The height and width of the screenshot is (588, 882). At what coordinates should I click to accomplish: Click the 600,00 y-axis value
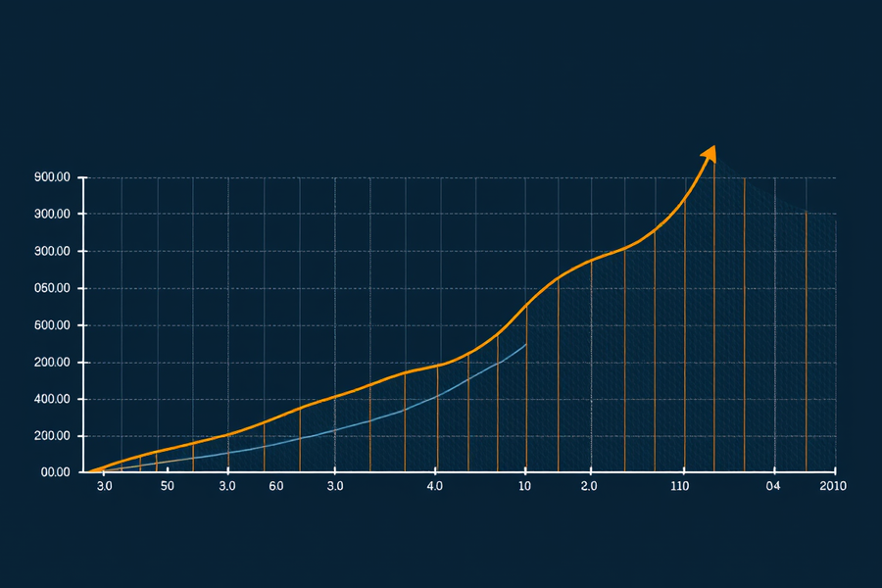52,325
